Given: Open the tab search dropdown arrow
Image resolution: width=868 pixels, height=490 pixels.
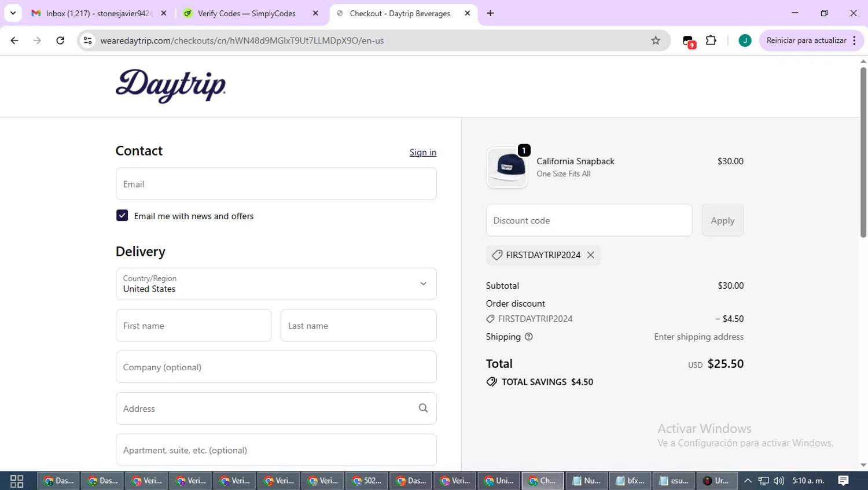Looking at the screenshot, I should 13,13.
